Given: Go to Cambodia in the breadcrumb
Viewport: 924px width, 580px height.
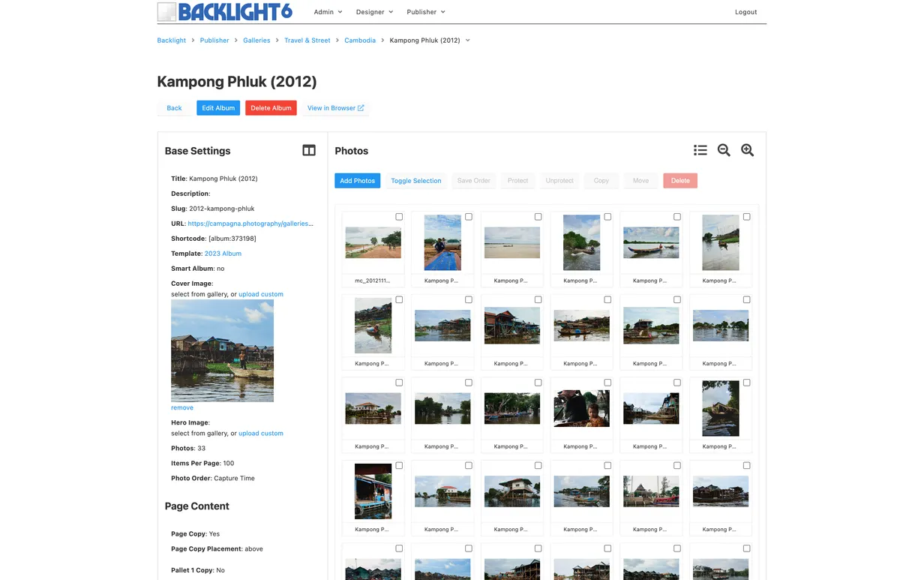Looking at the screenshot, I should point(360,41).
